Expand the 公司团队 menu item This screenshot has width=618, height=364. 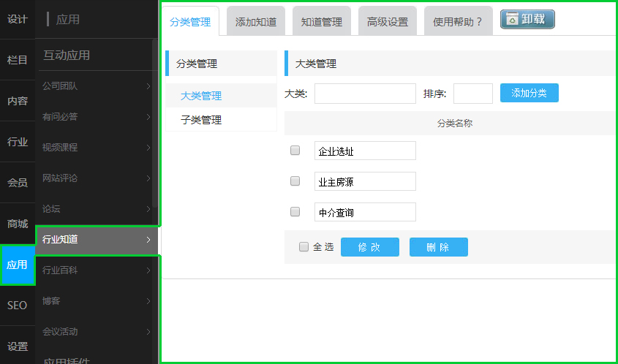point(97,86)
